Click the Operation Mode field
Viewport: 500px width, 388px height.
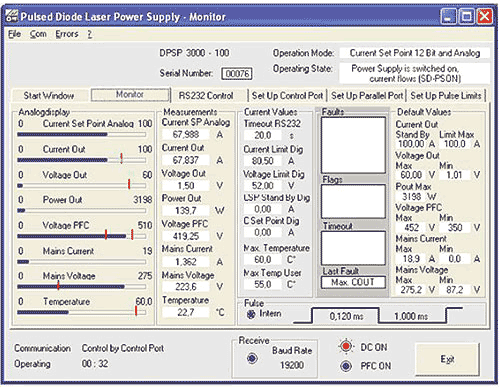click(x=415, y=53)
